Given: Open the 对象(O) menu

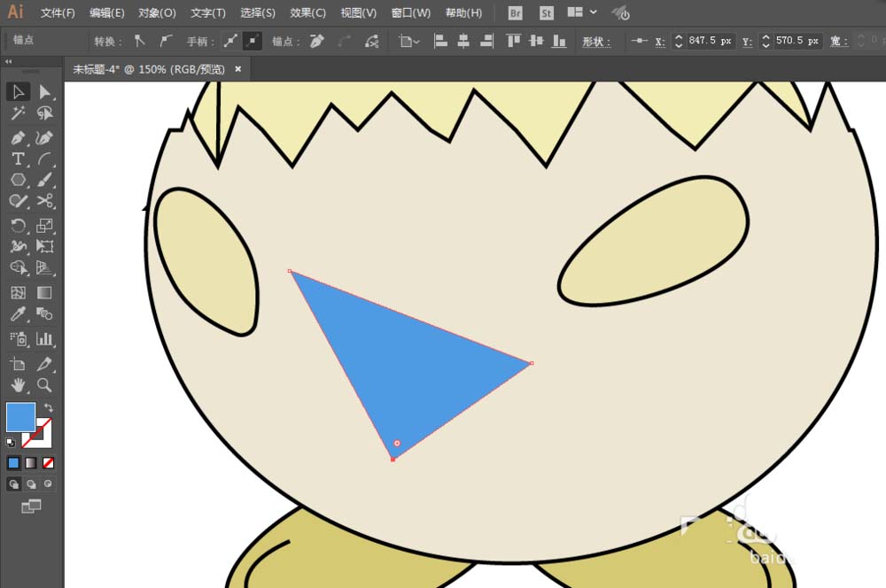Looking at the screenshot, I should point(157,13).
